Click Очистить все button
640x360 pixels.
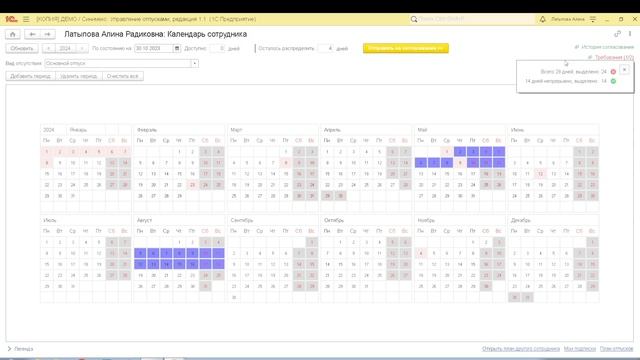(122, 76)
